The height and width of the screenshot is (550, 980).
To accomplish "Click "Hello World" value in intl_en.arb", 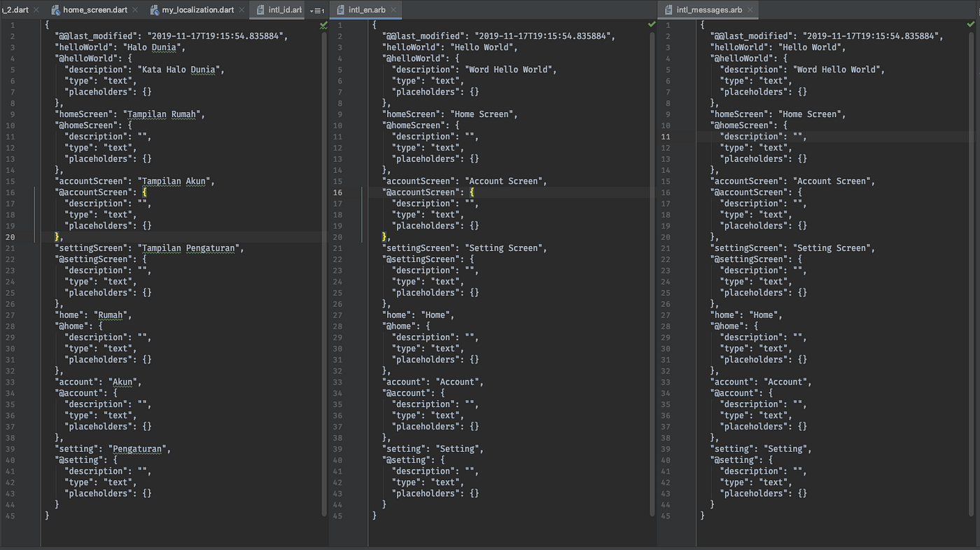I will click(x=483, y=47).
